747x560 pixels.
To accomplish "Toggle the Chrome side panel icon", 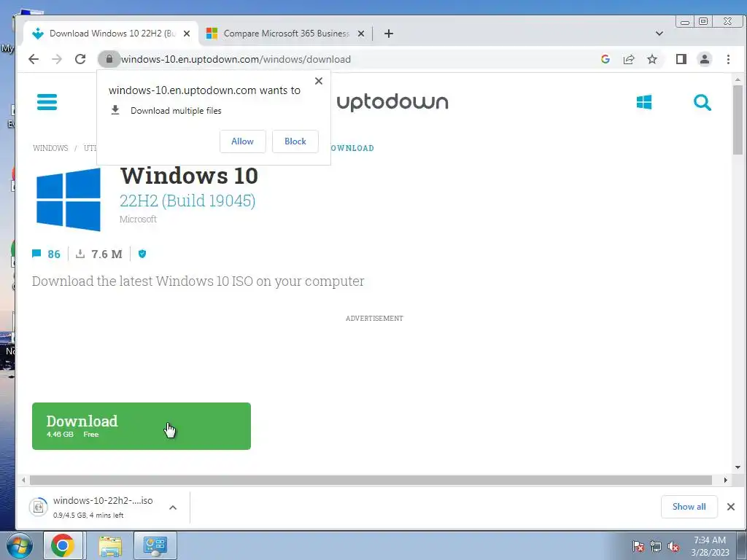I will [681, 59].
